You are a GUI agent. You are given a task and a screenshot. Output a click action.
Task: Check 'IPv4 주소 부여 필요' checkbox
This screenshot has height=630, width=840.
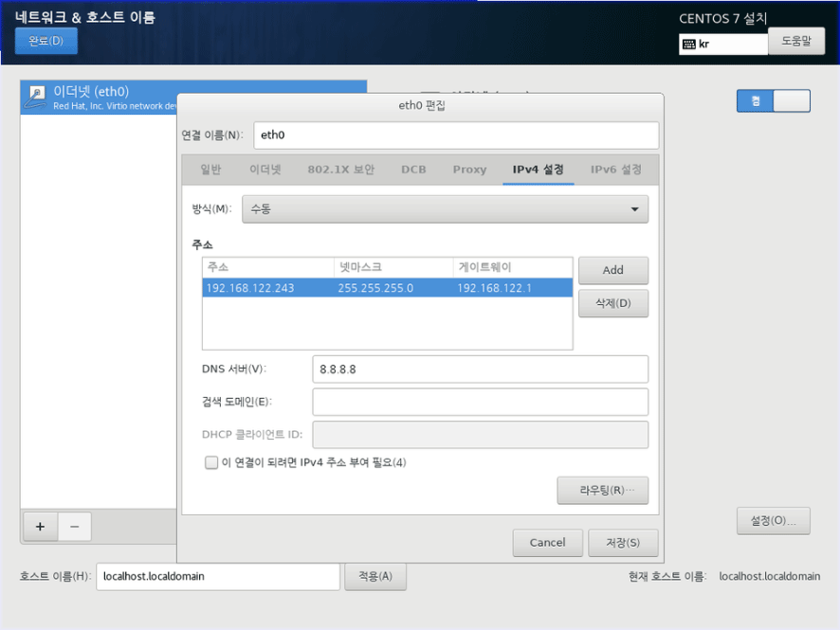(211, 462)
